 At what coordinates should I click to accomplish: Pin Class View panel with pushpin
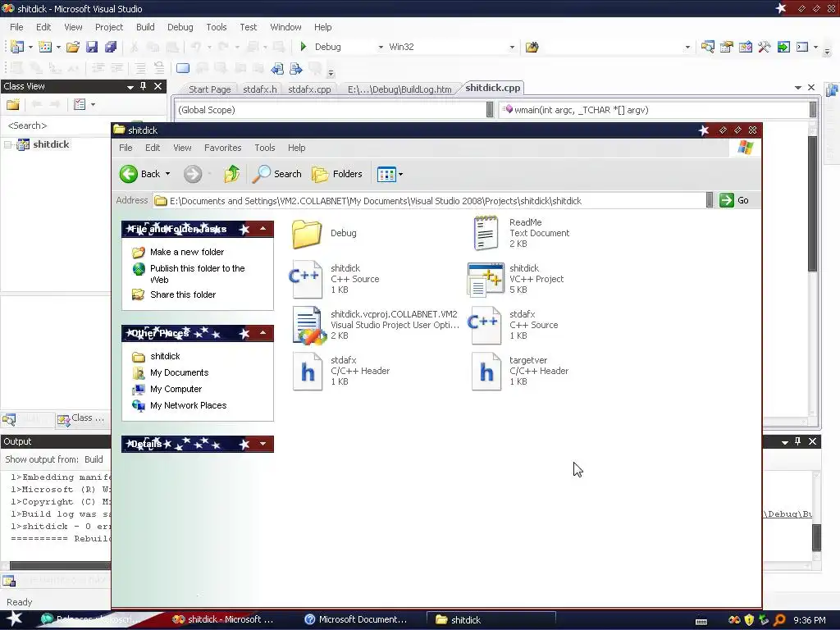coord(143,85)
